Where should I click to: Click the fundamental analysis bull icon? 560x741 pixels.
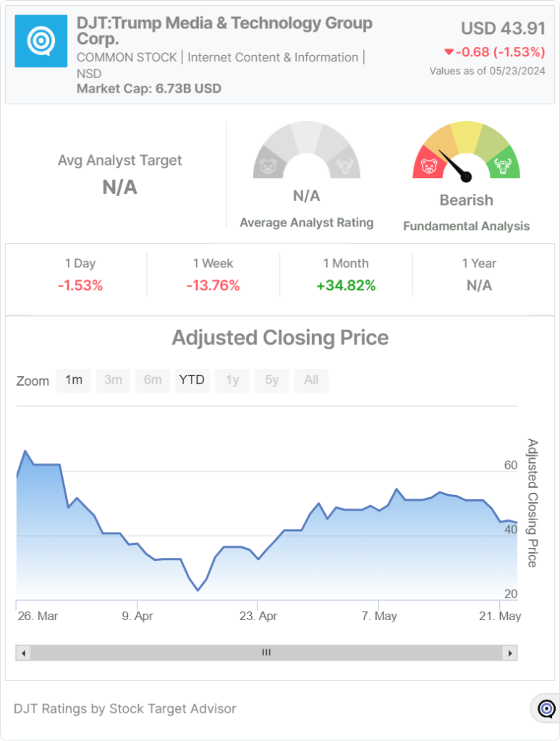503,167
